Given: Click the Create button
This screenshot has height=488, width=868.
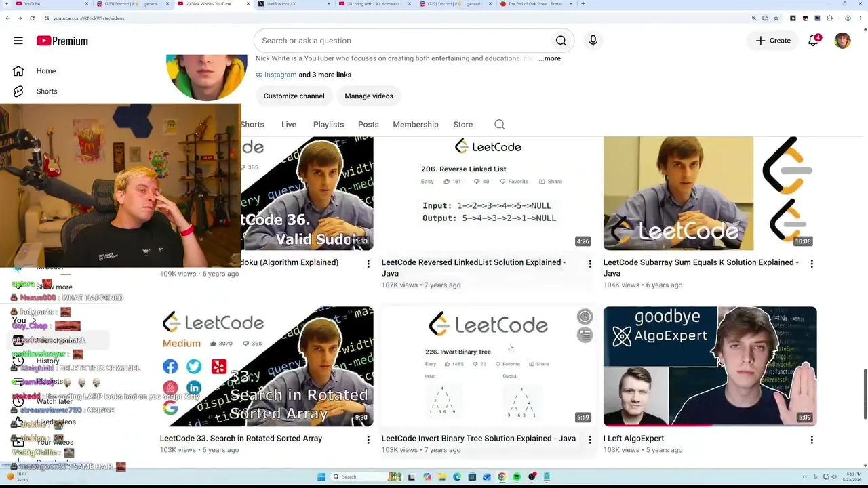Looking at the screenshot, I should click(x=773, y=41).
